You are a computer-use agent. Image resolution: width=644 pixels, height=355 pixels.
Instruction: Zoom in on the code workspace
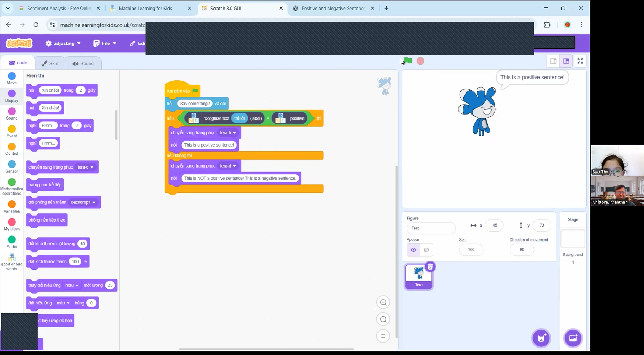[383, 302]
